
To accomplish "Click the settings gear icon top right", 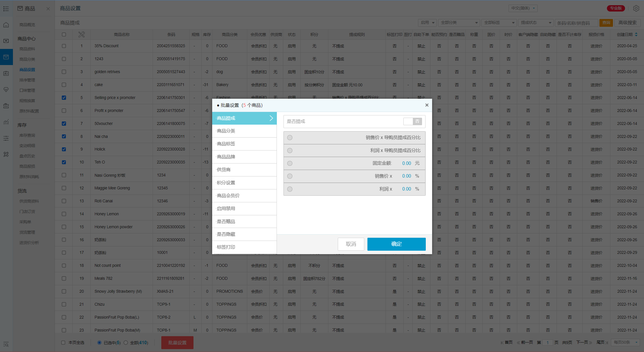I will click(x=636, y=8).
